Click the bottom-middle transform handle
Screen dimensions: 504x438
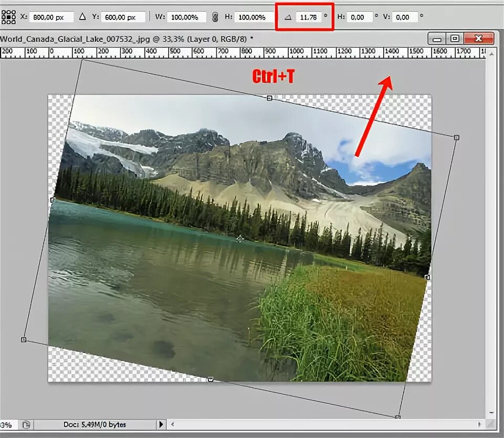[210, 380]
